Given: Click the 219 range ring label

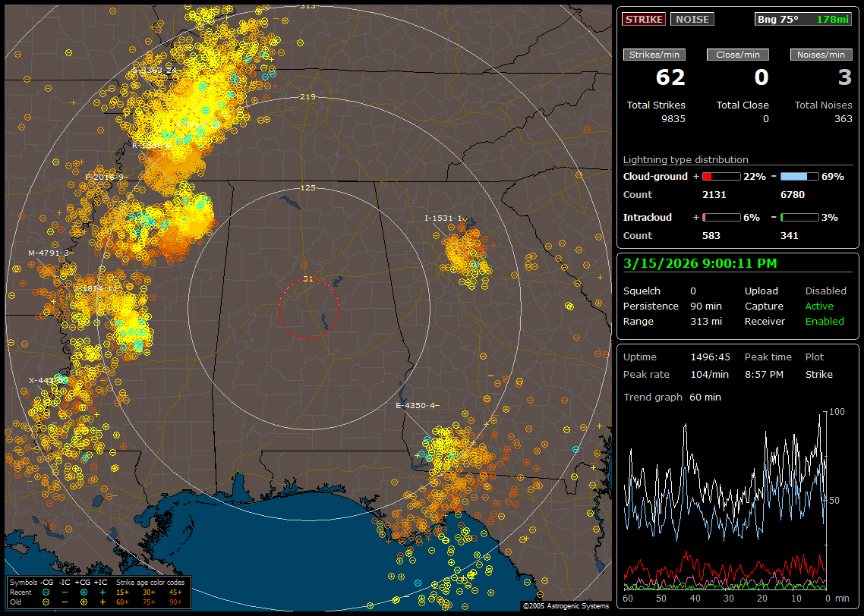Looking at the screenshot, I should pos(307,97).
